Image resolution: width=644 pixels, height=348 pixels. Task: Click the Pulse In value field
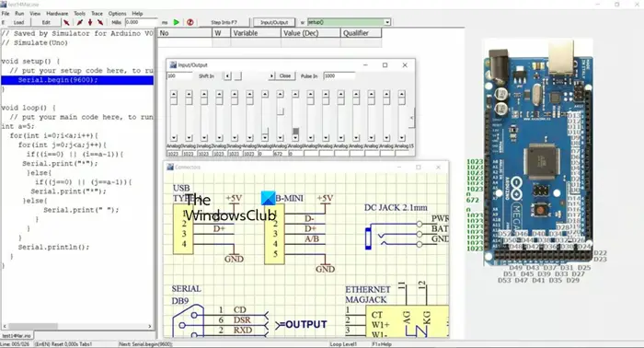coord(339,76)
